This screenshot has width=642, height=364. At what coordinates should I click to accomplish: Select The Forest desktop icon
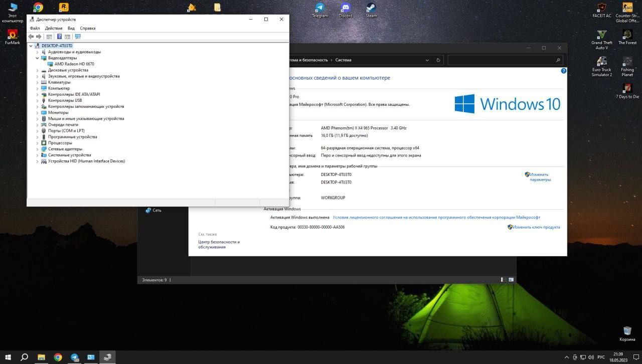(x=627, y=37)
